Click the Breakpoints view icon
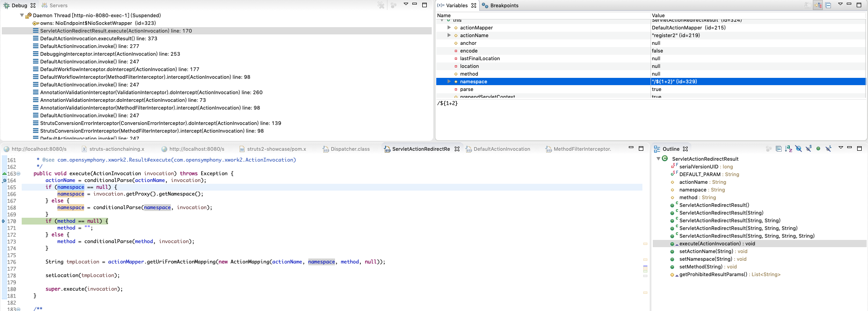 485,5
